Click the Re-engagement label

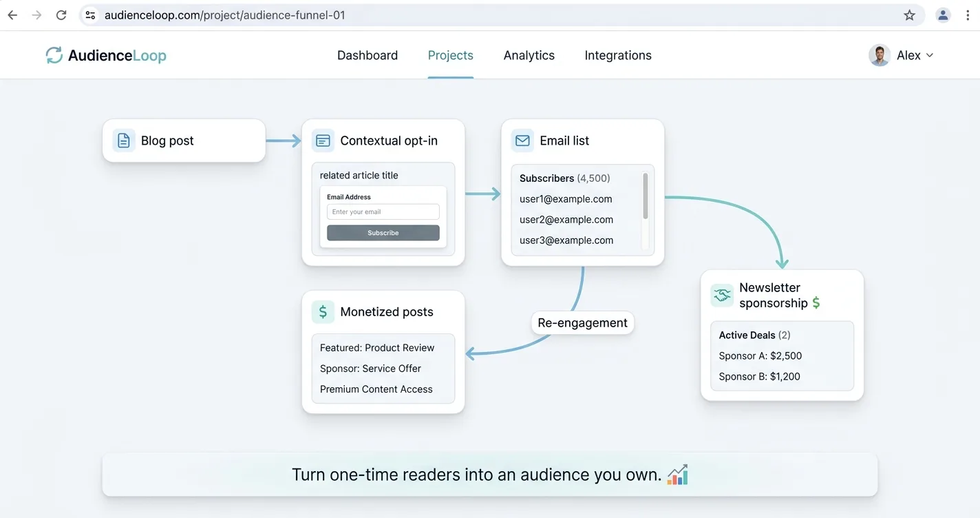[x=582, y=323]
